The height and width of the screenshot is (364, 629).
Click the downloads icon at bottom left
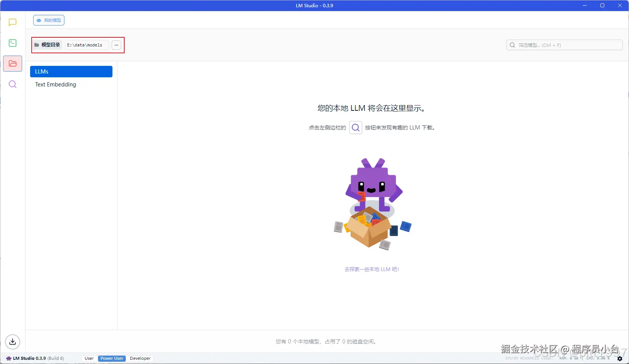coord(12,342)
